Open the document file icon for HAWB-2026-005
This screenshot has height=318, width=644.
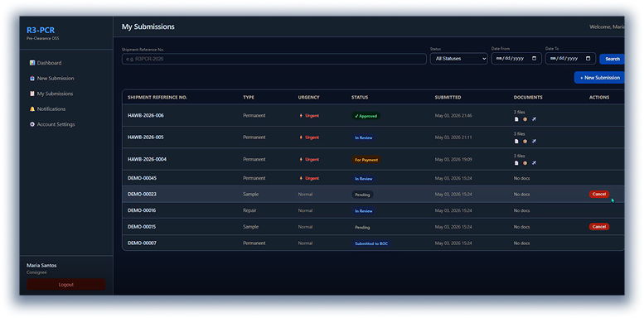pos(516,141)
